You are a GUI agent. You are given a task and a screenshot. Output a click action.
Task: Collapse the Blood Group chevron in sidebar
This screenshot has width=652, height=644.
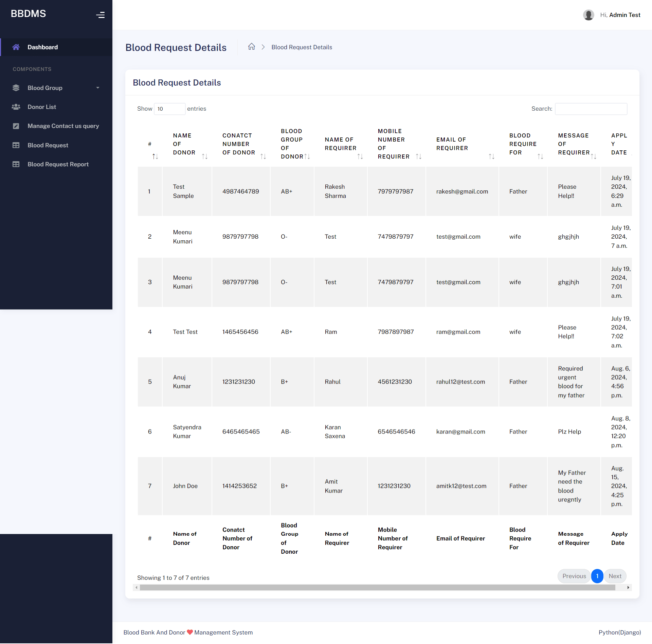click(98, 88)
